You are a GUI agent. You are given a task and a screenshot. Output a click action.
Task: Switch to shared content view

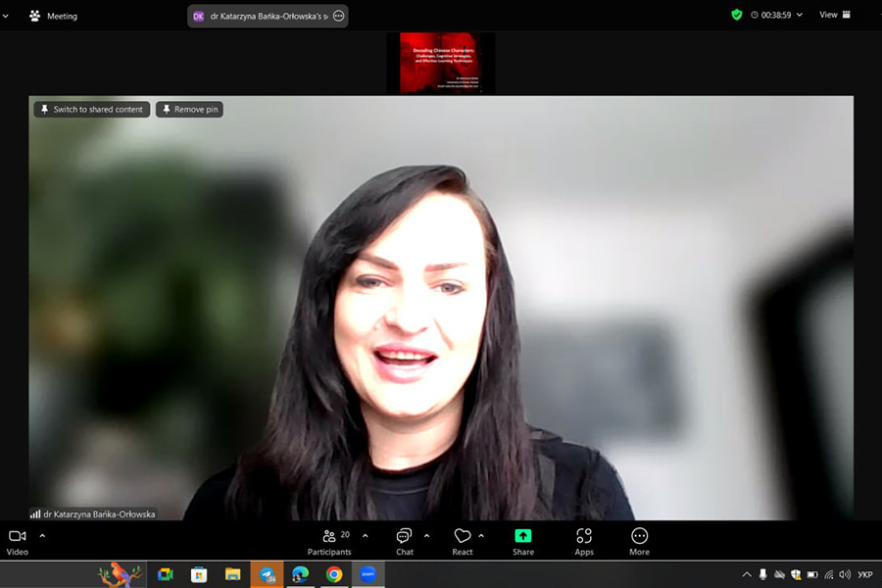coord(92,109)
